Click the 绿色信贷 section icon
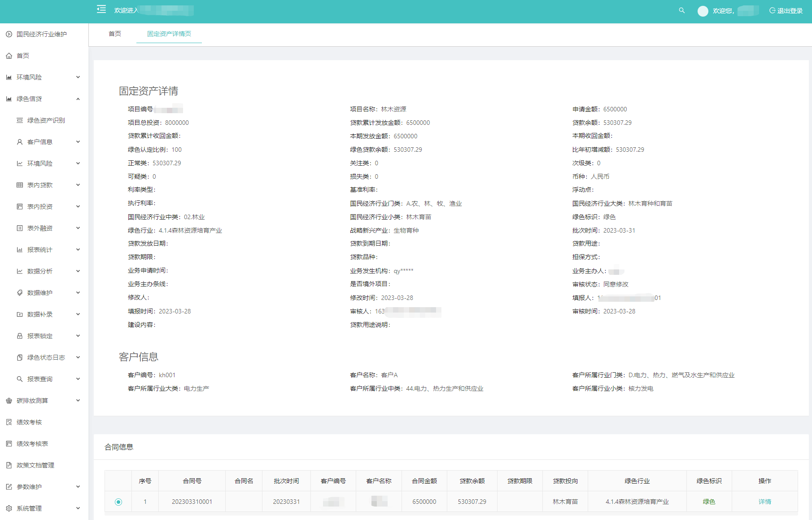The width and height of the screenshot is (812, 520). coord(9,99)
